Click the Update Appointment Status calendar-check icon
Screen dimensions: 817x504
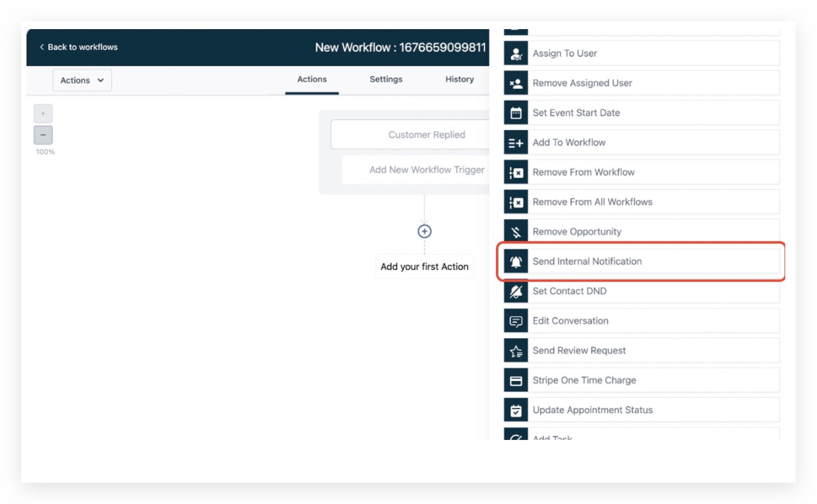pyautogui.click(x=516, y=410)
